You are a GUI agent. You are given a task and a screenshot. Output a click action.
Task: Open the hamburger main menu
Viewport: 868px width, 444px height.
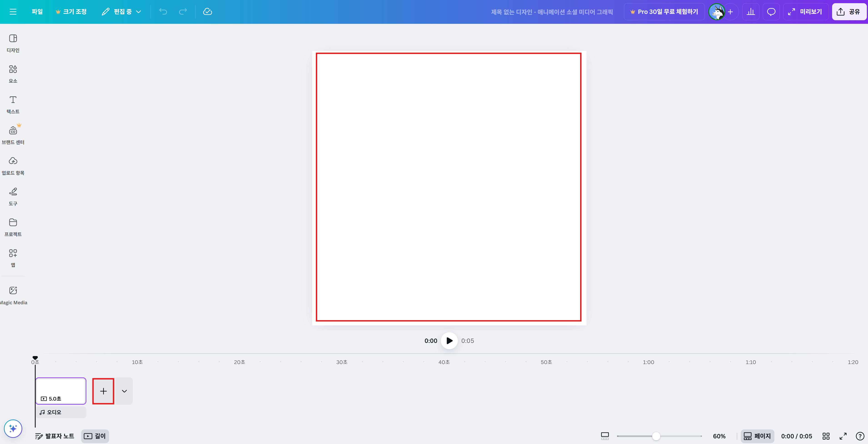(x=13, y=12)
